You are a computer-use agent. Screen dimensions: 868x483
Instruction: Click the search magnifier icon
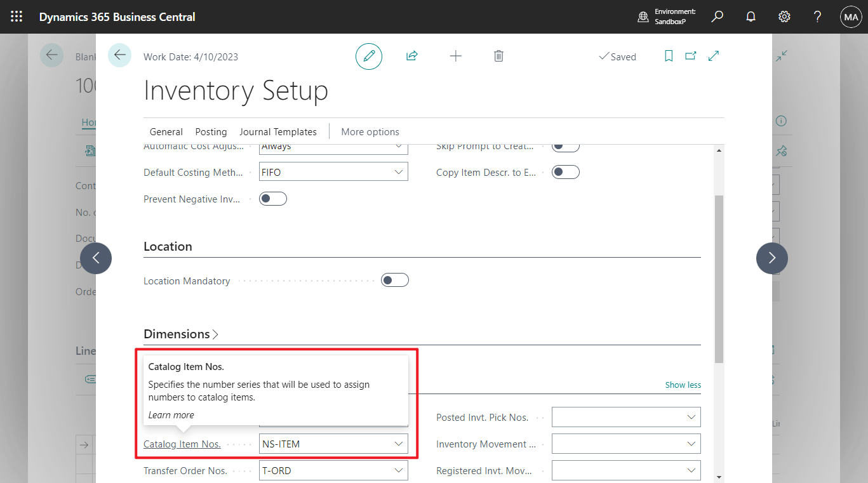click(x=717, y=17)
